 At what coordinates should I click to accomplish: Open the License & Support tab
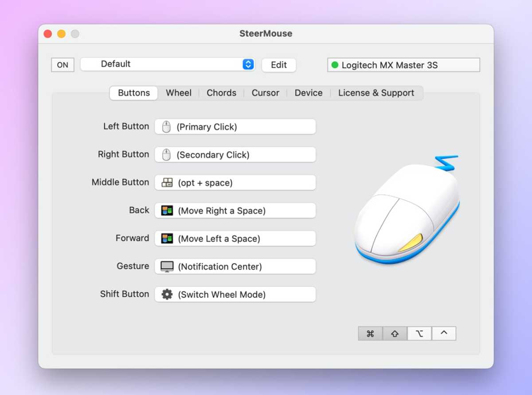pyautogui.click(x=376, y=93)
